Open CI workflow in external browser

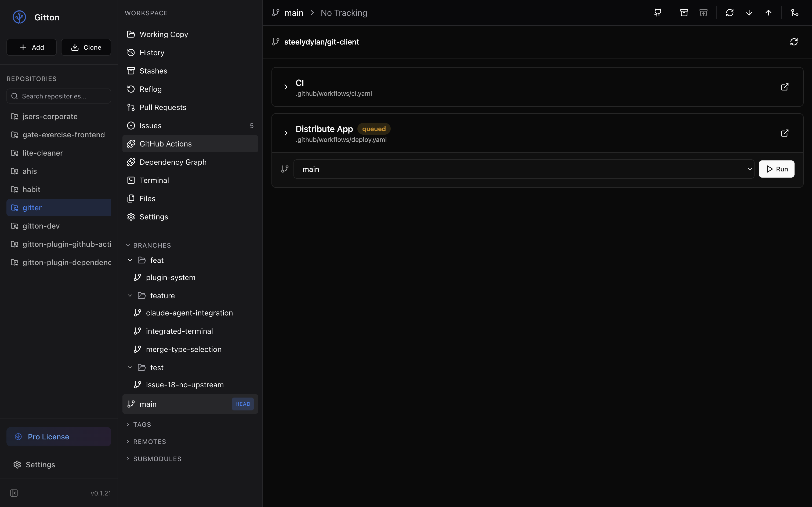click(785, 87)
